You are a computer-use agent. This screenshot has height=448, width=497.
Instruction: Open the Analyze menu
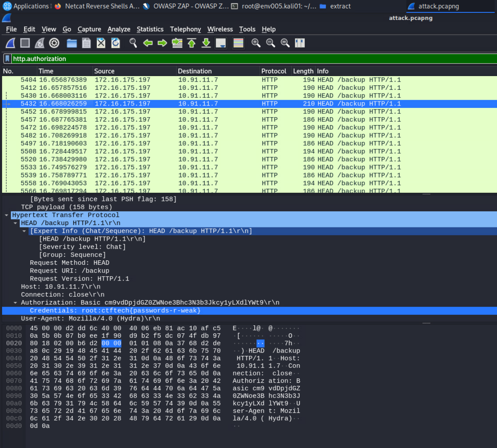119,29
